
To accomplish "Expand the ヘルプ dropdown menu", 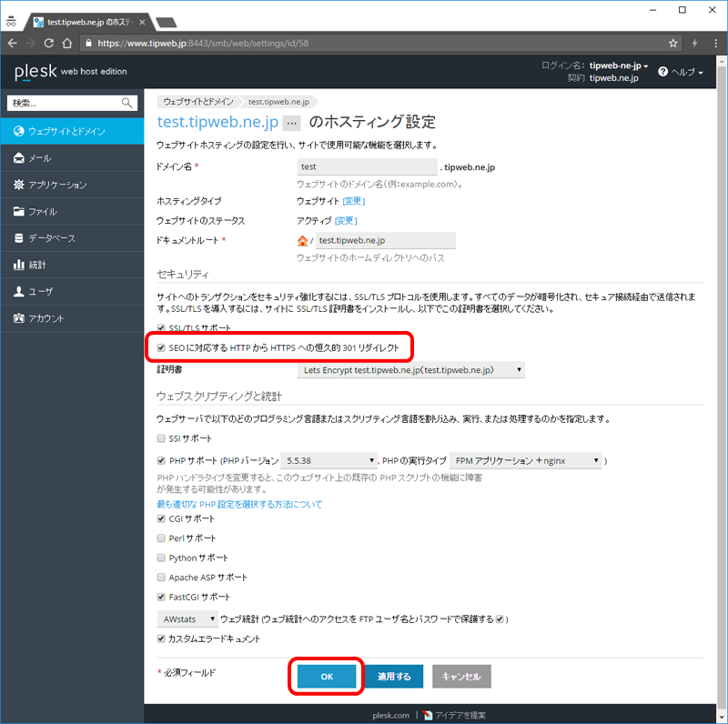I will pyautogui.click(x=687, y=72).
